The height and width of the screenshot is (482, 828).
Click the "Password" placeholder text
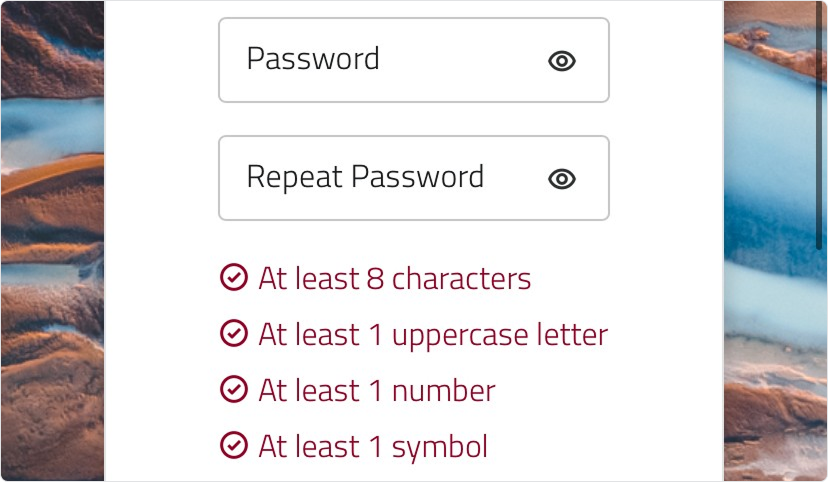coord(313,59)
